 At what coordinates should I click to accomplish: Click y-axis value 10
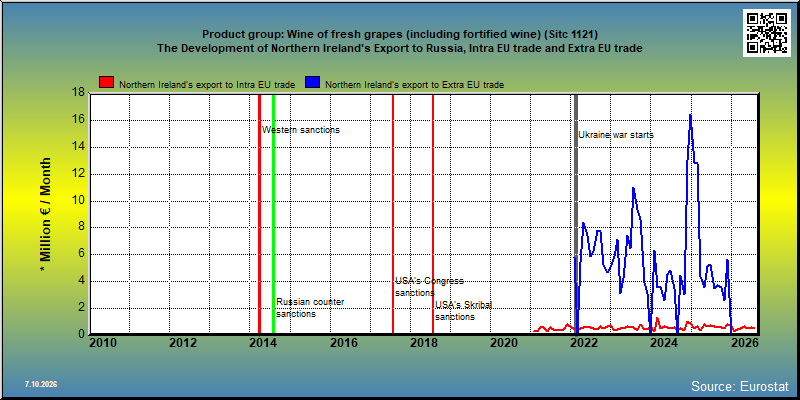click(77, 201)
